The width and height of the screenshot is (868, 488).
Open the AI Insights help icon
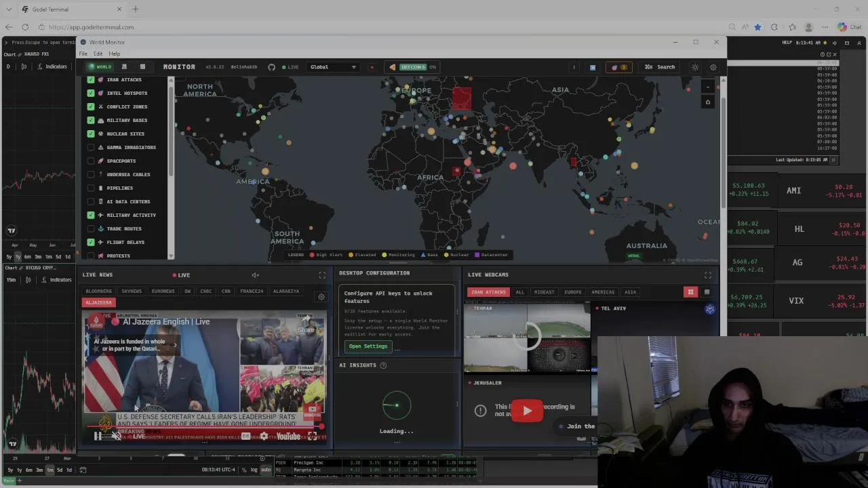(x=383, y=365)
